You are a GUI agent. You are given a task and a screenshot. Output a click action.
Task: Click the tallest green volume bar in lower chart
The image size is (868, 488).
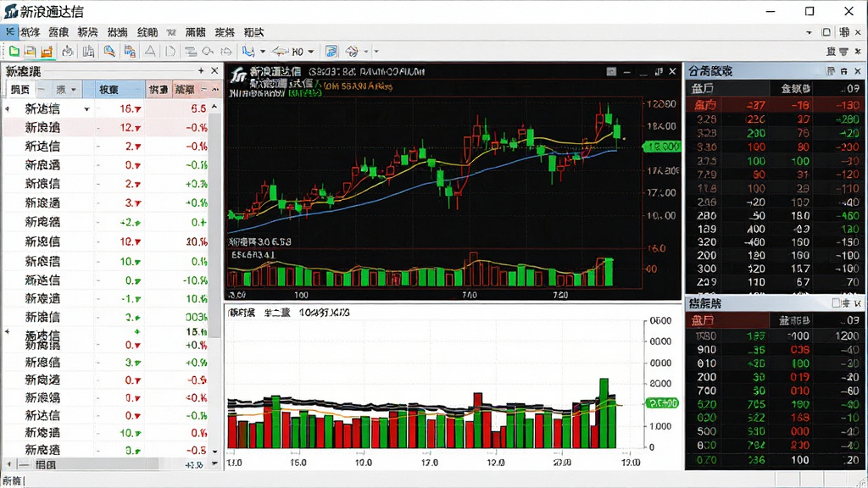(x=604, y=413)
